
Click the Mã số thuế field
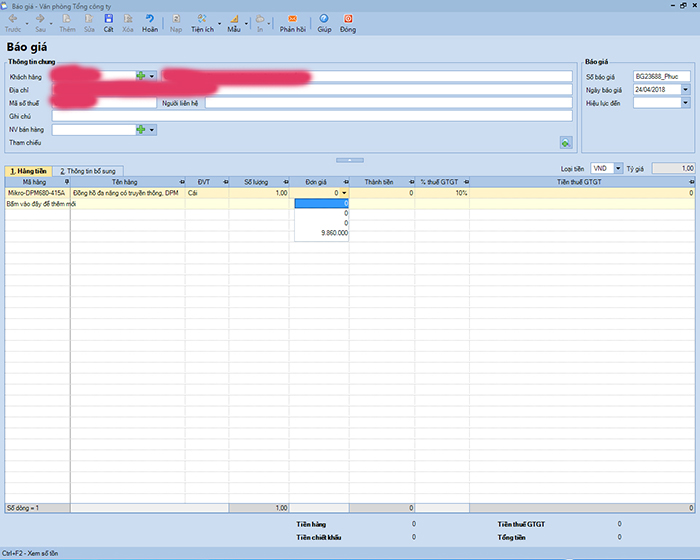click(x=104, y=103)
